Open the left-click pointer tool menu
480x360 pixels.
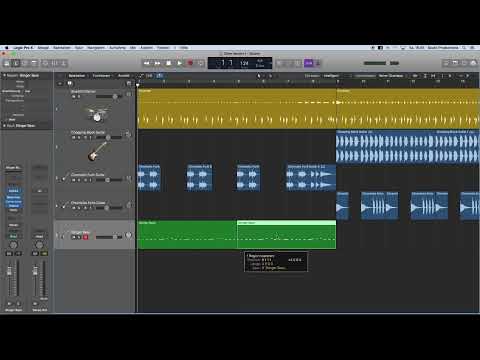(x=259, y=76)
